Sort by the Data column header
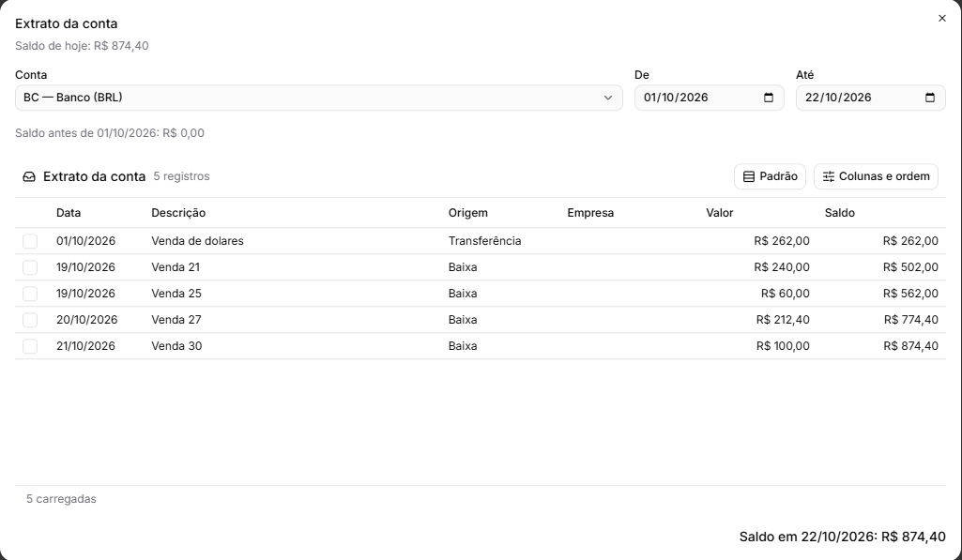Viewport: 962px width, 560px height. 69,213
